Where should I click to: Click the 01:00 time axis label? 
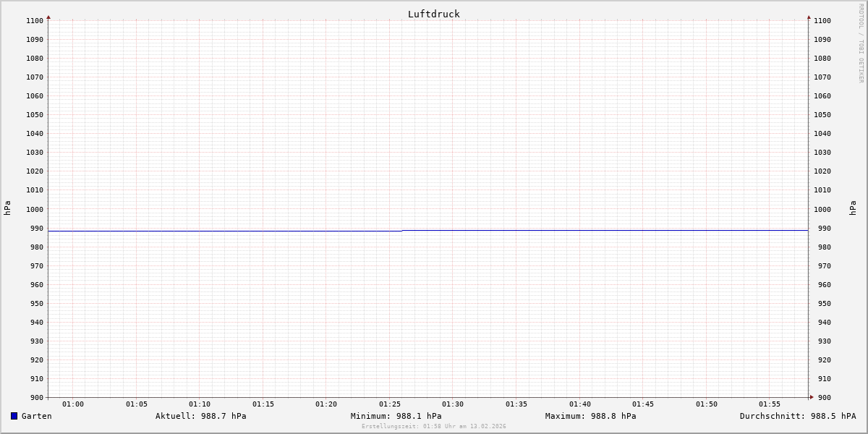point(73,404)
